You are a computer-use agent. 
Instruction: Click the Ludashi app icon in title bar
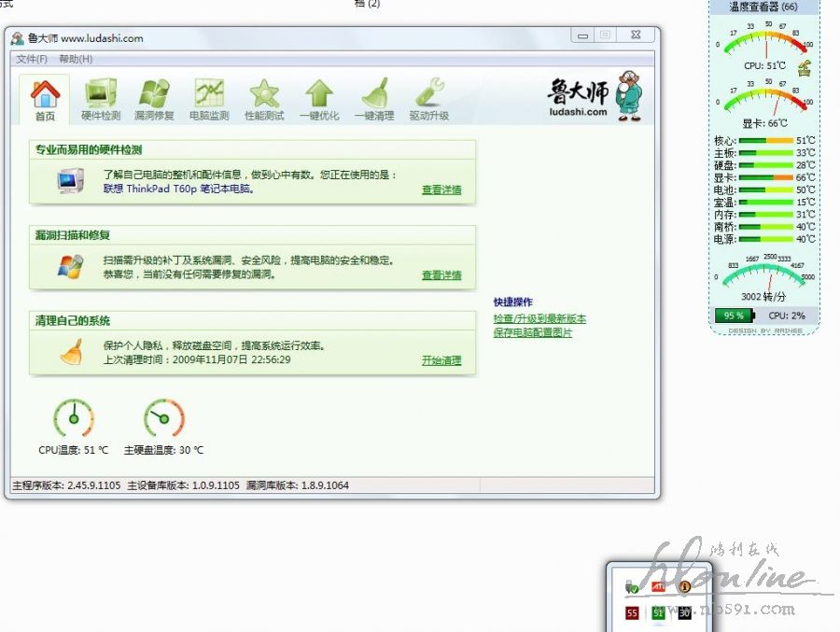[x=18, y=38]
